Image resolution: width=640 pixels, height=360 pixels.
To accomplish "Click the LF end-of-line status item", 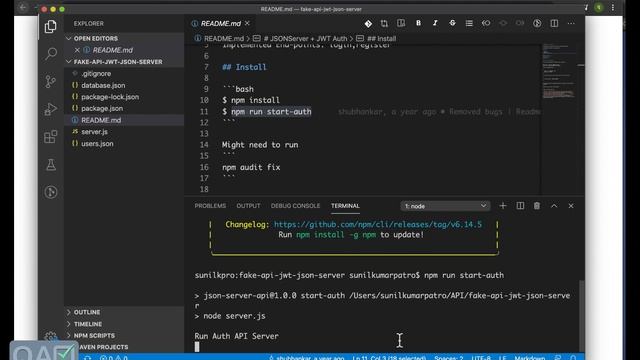I will pyautogui.click(x=502, y=357).
